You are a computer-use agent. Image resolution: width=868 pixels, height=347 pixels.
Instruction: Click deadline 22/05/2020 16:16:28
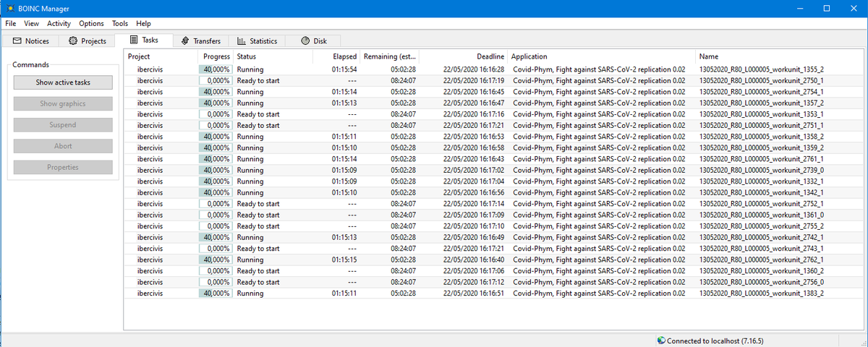pyautogui.click(x=473, y=69)
